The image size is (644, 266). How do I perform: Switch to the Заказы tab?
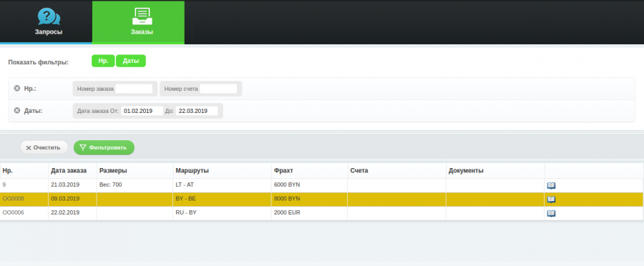138,22
